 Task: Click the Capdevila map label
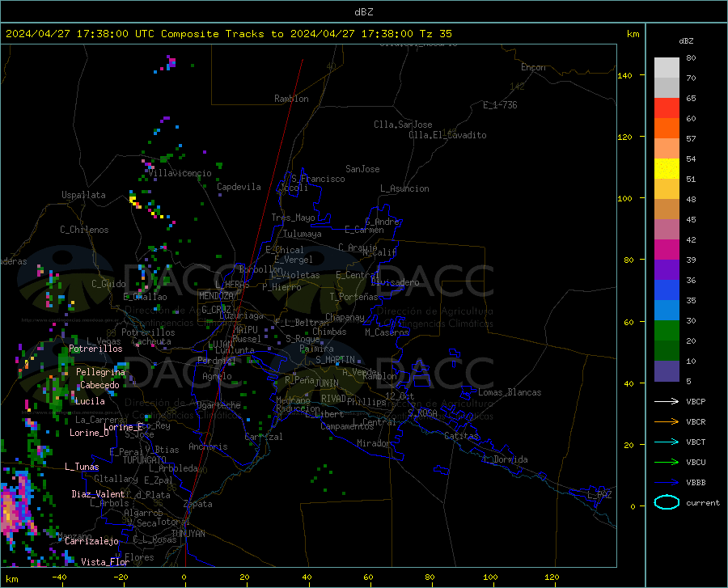(x=239, y=187)
